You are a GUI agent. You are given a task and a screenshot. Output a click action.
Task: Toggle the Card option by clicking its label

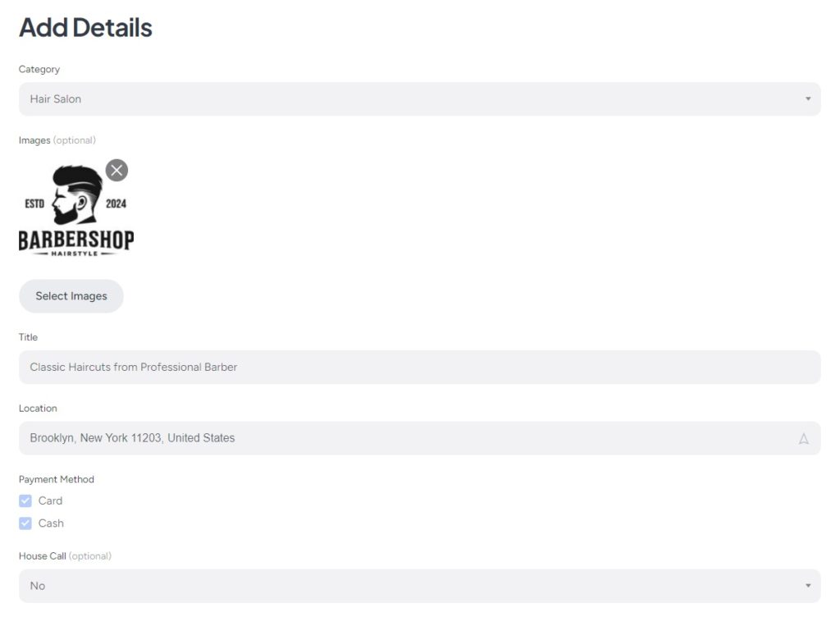[50, 500]
